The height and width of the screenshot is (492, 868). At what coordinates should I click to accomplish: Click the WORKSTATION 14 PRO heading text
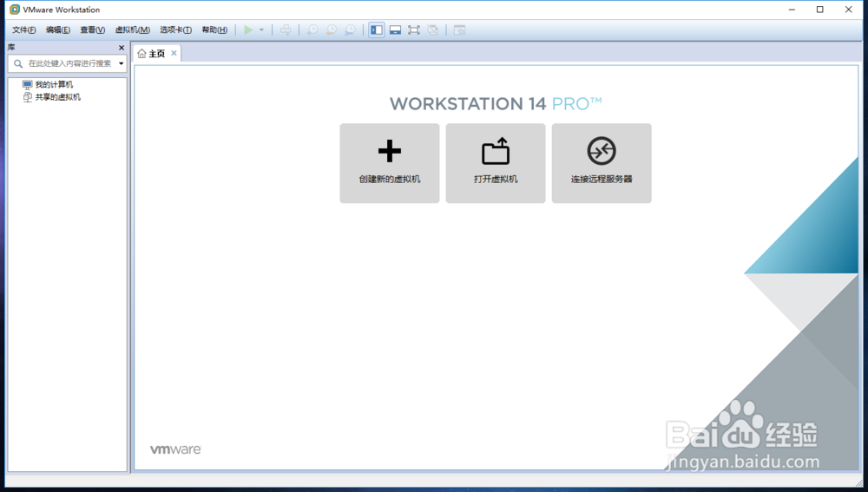(x=496, y=104)
